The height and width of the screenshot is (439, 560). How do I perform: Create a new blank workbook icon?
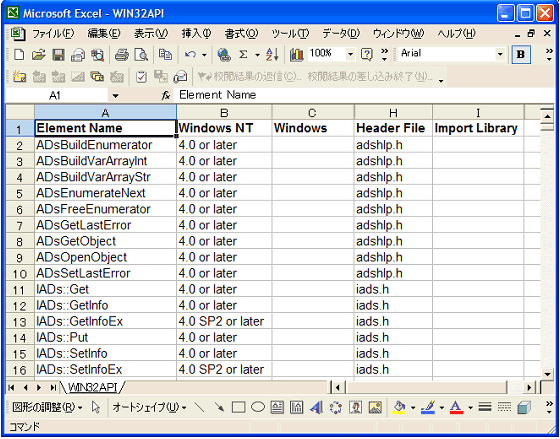point(18,55)
